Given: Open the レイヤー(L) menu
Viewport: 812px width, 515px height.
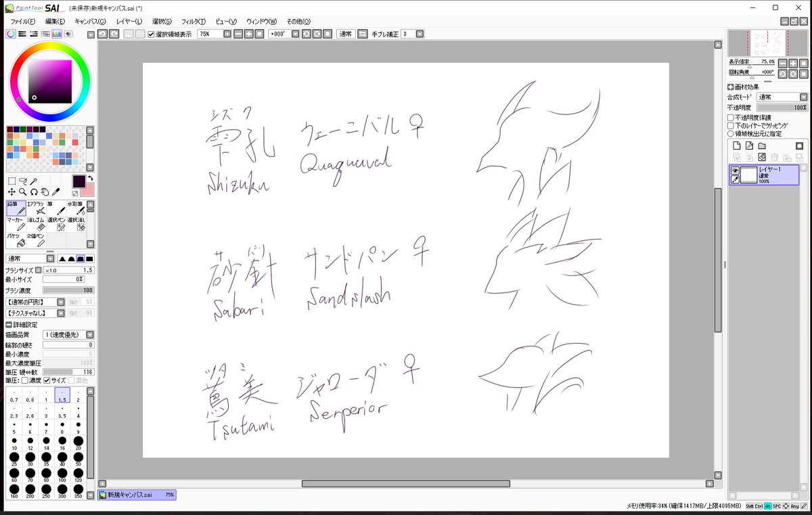Looking at the screenshot, I should (x=129, y=22).
